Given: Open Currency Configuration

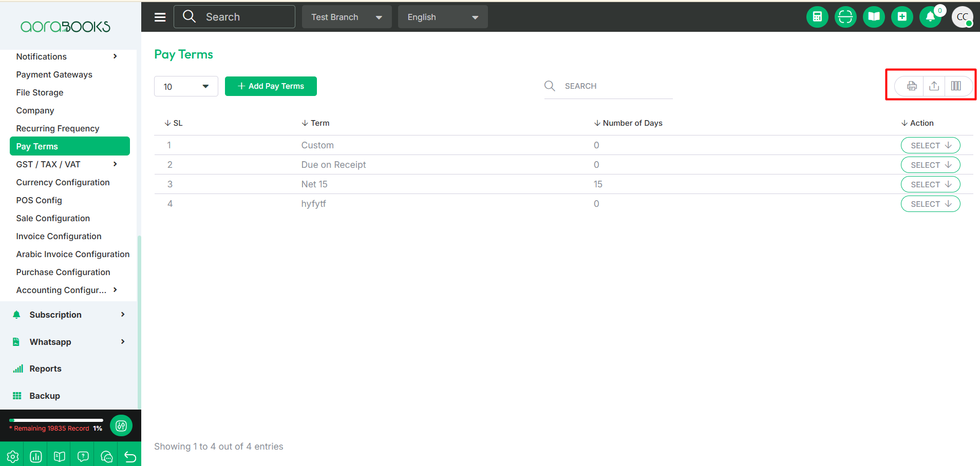Looking at the screenshot, I should click(x=63, y=182).
